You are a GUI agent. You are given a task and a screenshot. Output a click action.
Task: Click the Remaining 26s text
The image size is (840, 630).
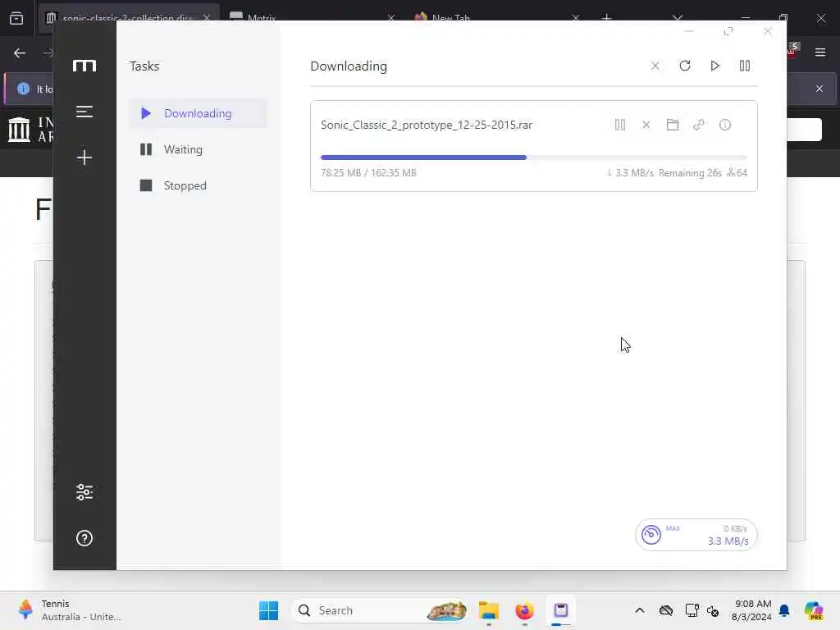pyautogui.click(x=690, y=172)
